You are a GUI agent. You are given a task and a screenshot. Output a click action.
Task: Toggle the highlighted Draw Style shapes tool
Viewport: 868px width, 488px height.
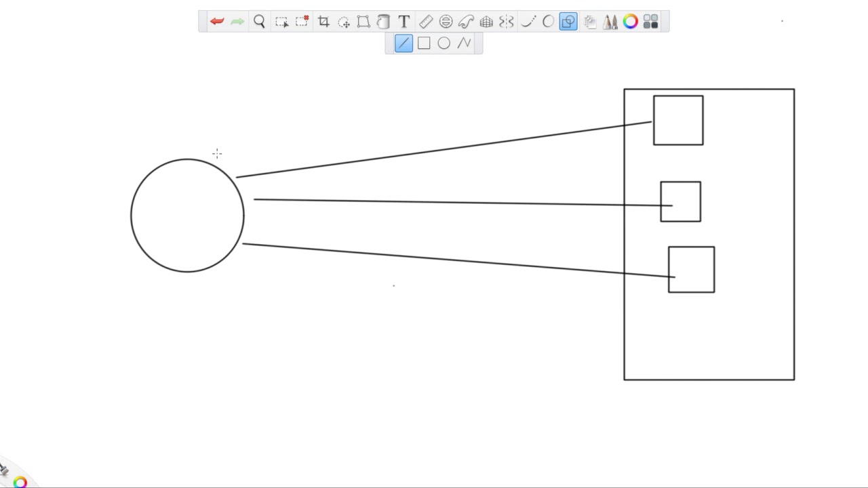[x=568, y=22]
